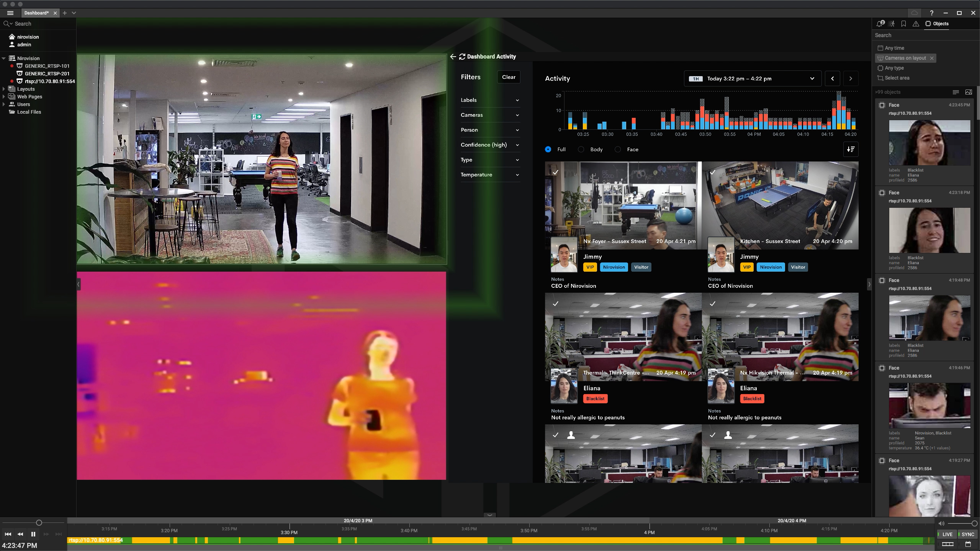This screenshot has height=551, width=980.
Task: Click the hamburger menu in top-left corner
Action: 10,13
